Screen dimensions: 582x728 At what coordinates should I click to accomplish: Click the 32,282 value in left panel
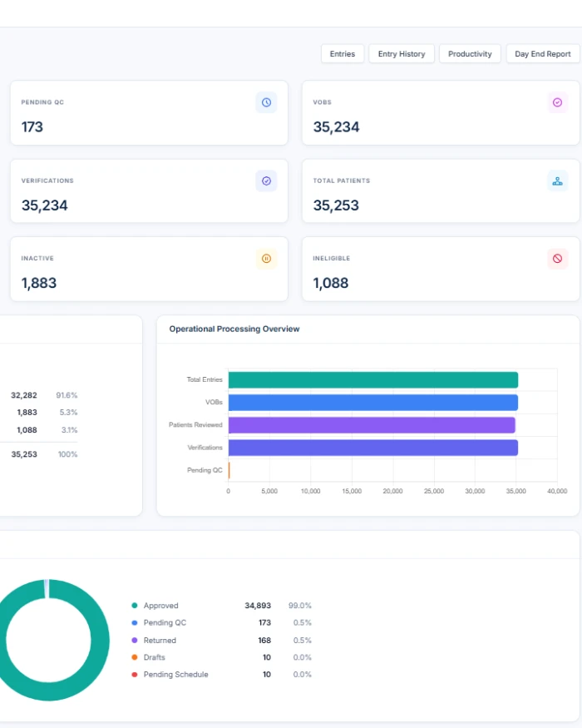coord(23,395)
